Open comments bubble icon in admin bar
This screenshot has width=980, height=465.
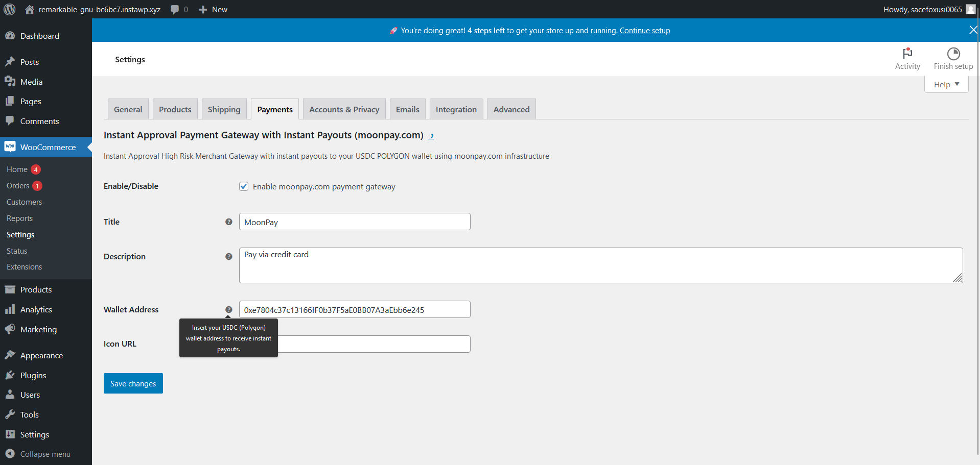[x=175, y=9]
